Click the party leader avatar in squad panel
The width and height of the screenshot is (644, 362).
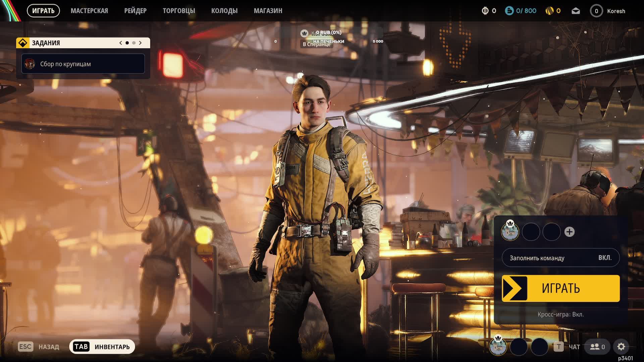coord(510,231)
